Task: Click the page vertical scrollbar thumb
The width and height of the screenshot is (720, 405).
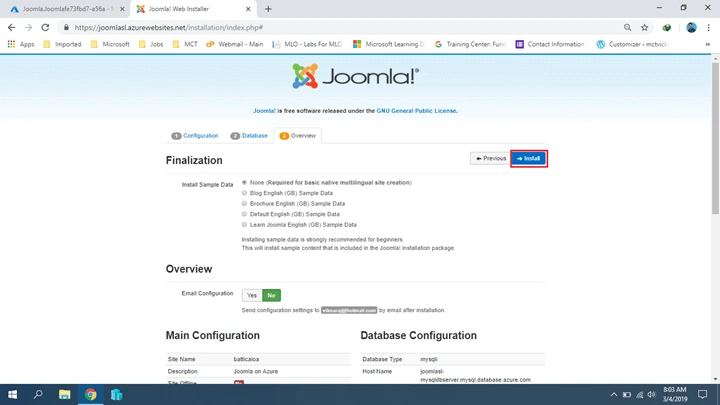Action: tap(715, 138)
